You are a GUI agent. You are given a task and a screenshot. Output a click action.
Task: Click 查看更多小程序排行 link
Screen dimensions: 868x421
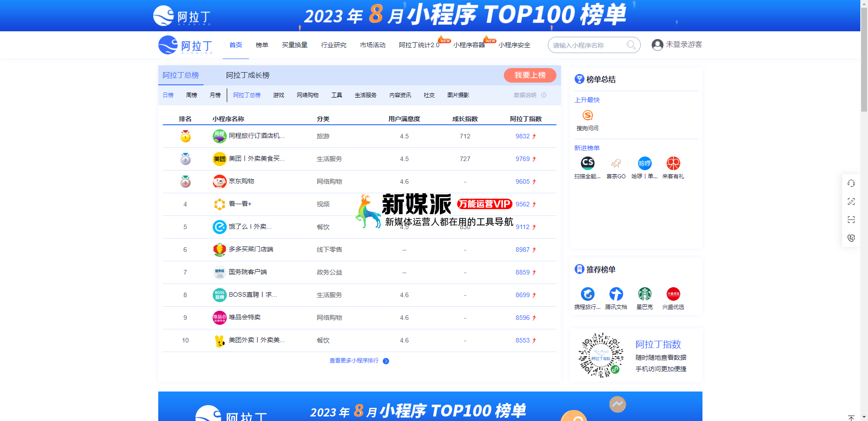pyautogui.click(x=354, y=361)
